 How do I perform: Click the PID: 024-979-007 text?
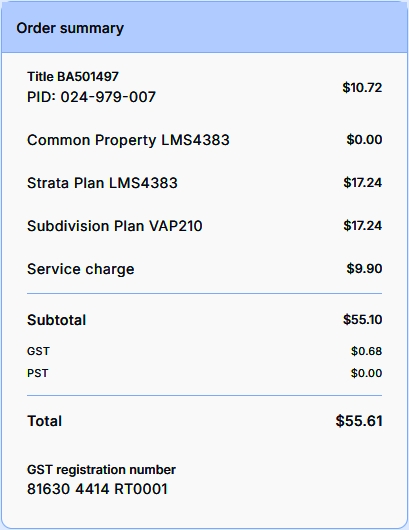(91, 97)
